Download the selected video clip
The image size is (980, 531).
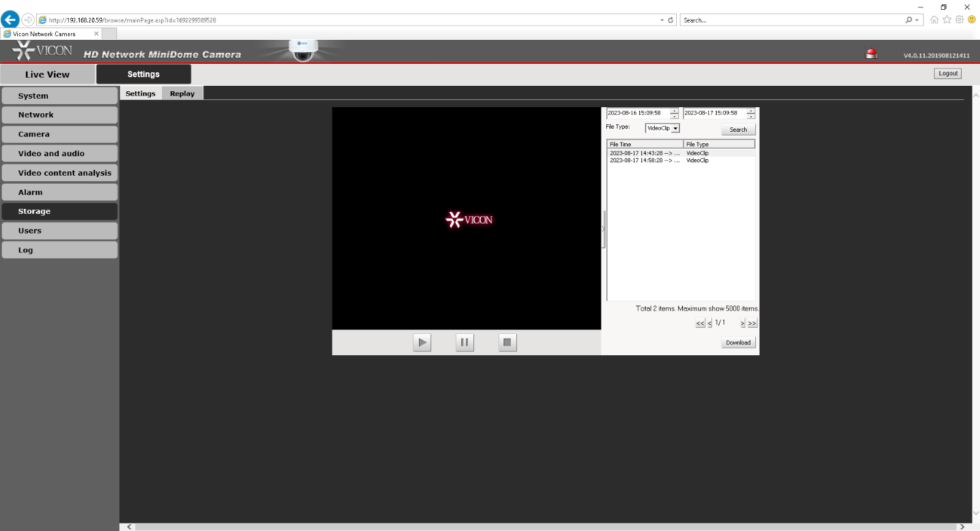click(x=738, y=343)
